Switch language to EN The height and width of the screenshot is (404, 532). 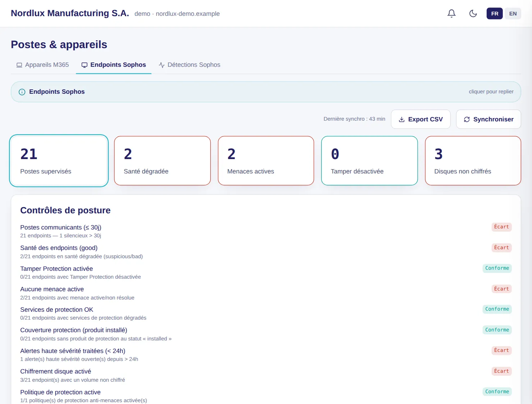(x=513, y=14)
